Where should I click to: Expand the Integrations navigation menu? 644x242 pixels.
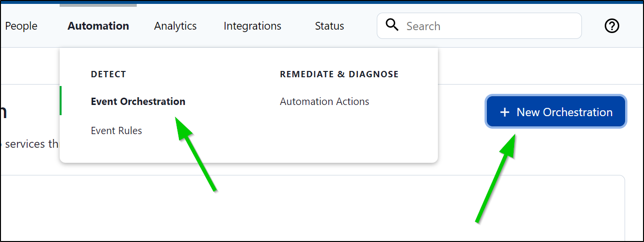pos(253,26)
